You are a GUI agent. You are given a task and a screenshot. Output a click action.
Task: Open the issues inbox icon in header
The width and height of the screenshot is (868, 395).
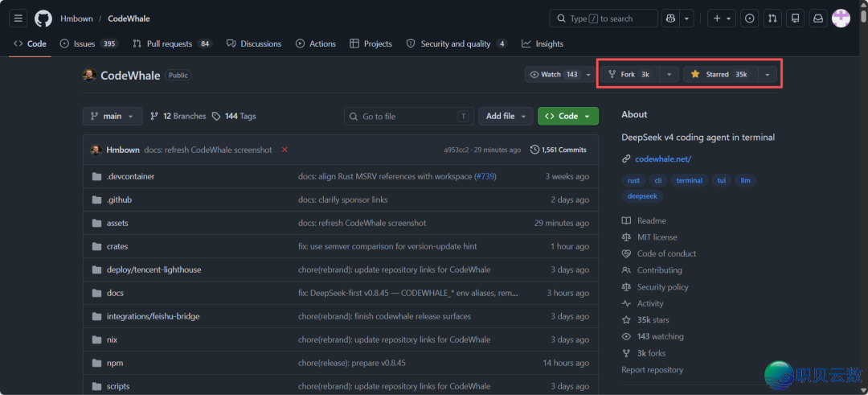750,19
